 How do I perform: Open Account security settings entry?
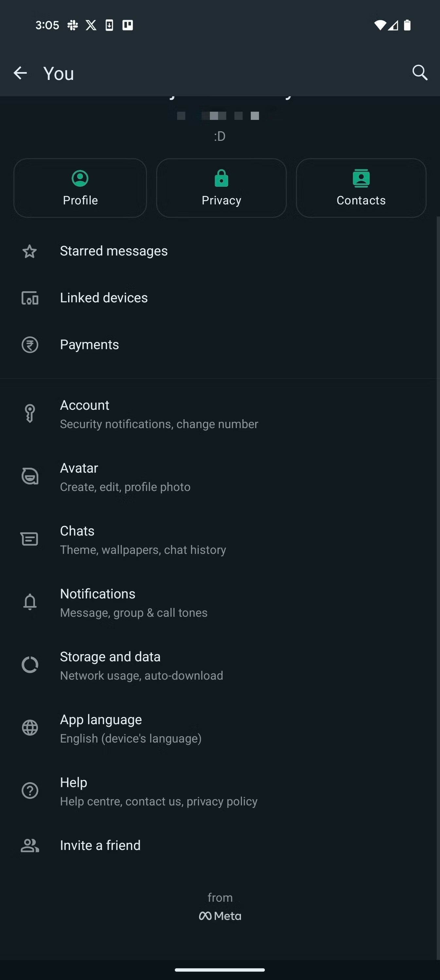158,414
